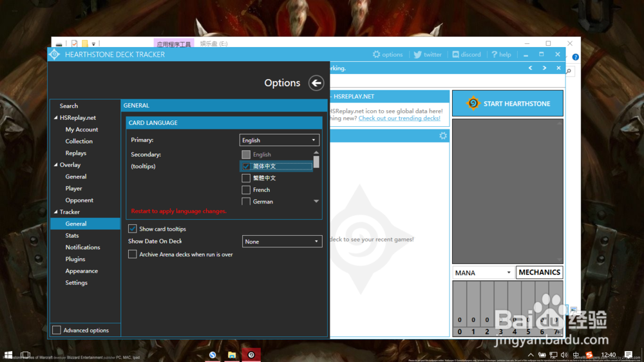Enable Advanced options checkbox
Viewport: 644px width, 362px height.
pos(57,330)
